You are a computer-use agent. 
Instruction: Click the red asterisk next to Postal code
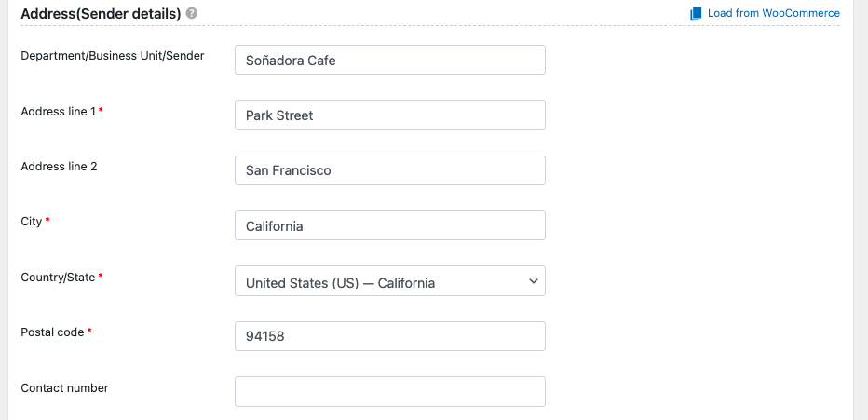[x=89, y=331]
